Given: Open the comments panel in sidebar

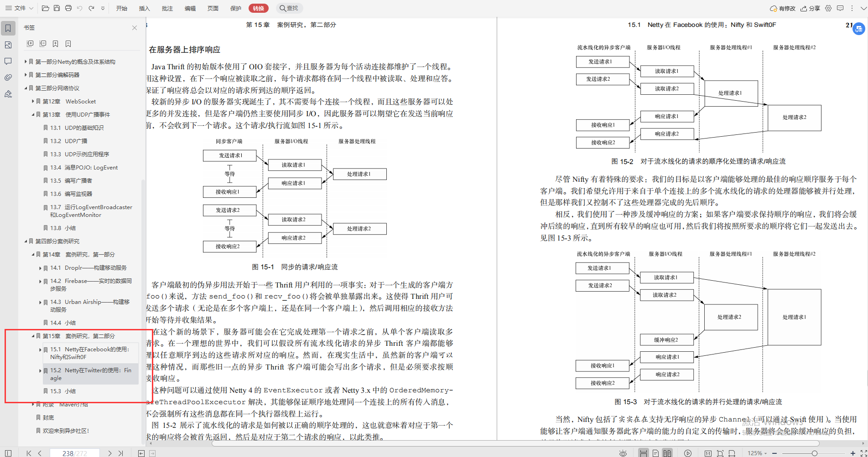Looking at the screenshot, I should (8, 61).
